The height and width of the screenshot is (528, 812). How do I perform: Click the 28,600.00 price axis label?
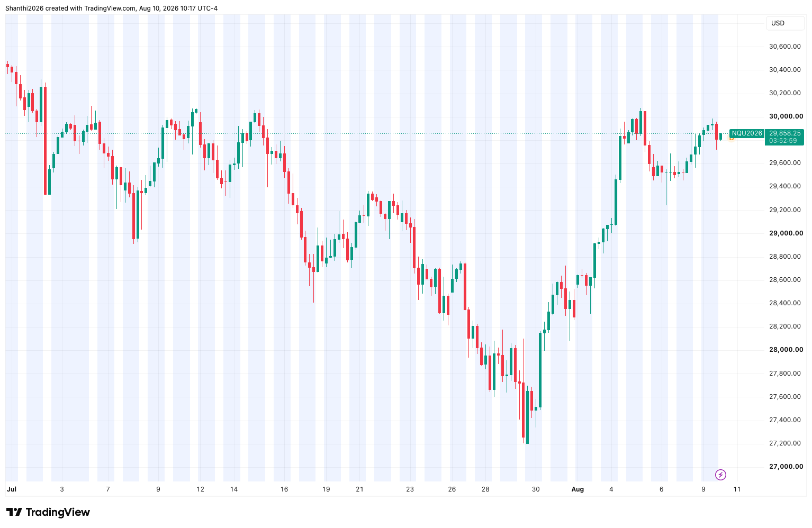[x=785, y=280]
